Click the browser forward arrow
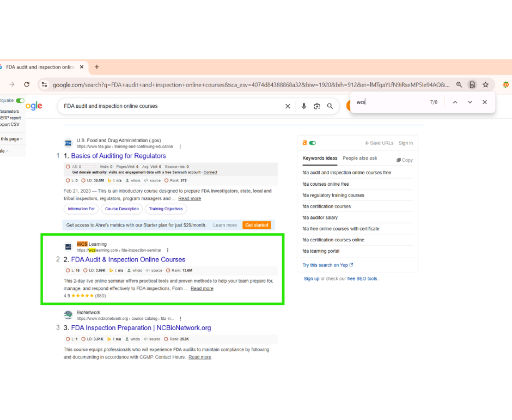The height and width of the screenshot is (420, 512). click(x=12, y=84)
